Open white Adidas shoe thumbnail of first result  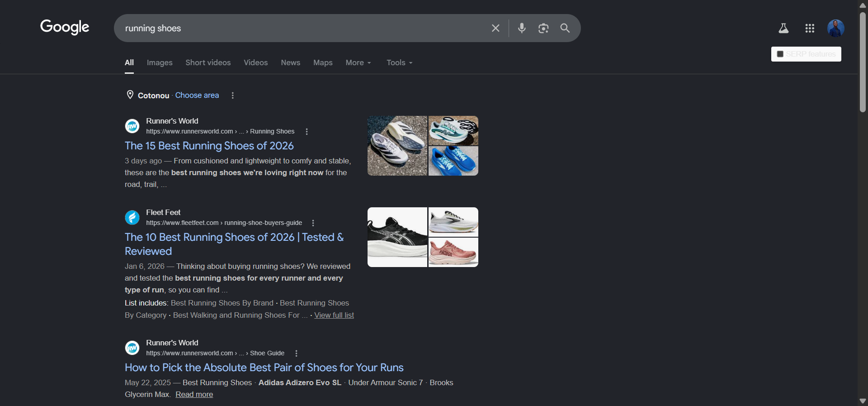click(x=397, y=146)
